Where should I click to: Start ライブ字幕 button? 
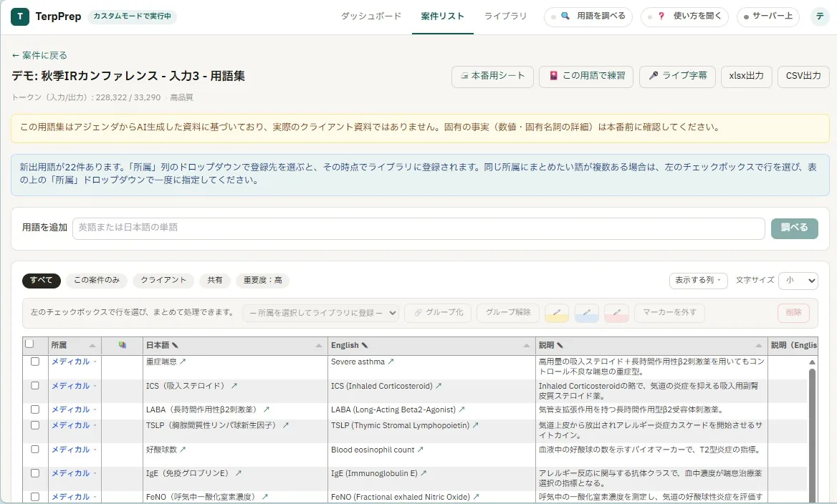677,76
